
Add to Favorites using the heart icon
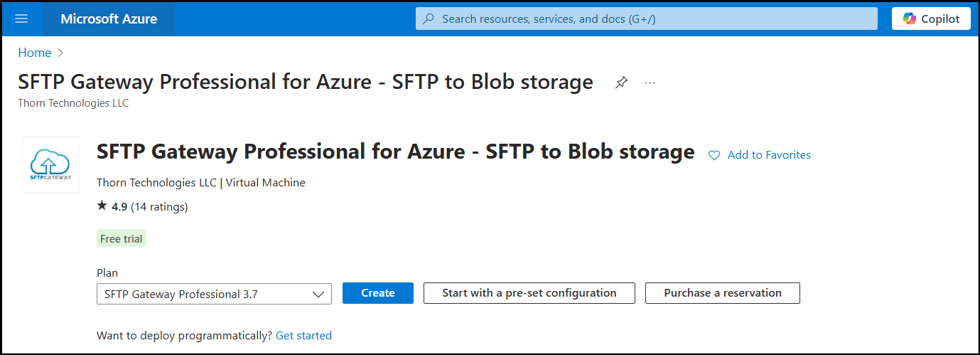714,155
